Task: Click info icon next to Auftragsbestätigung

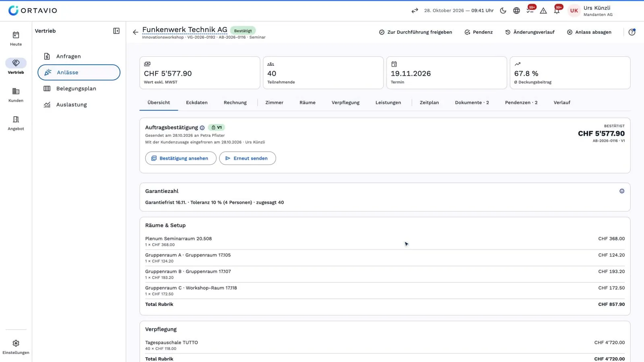Action: pos(202,128)
